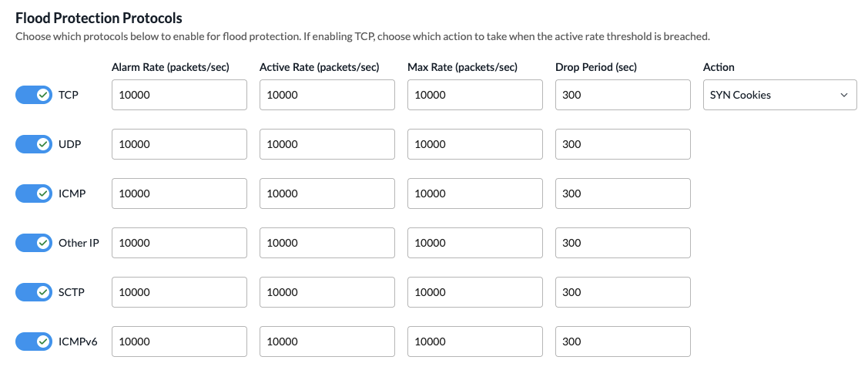Click the ICMP Active Rate field
Viewport: 868px width, 387px height.
click(327, 193)
